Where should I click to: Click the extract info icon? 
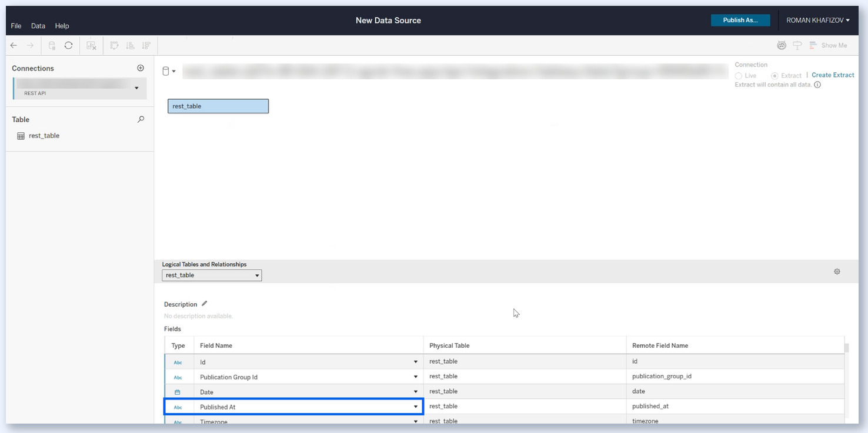pyautogui.click(x=817, y=85)
